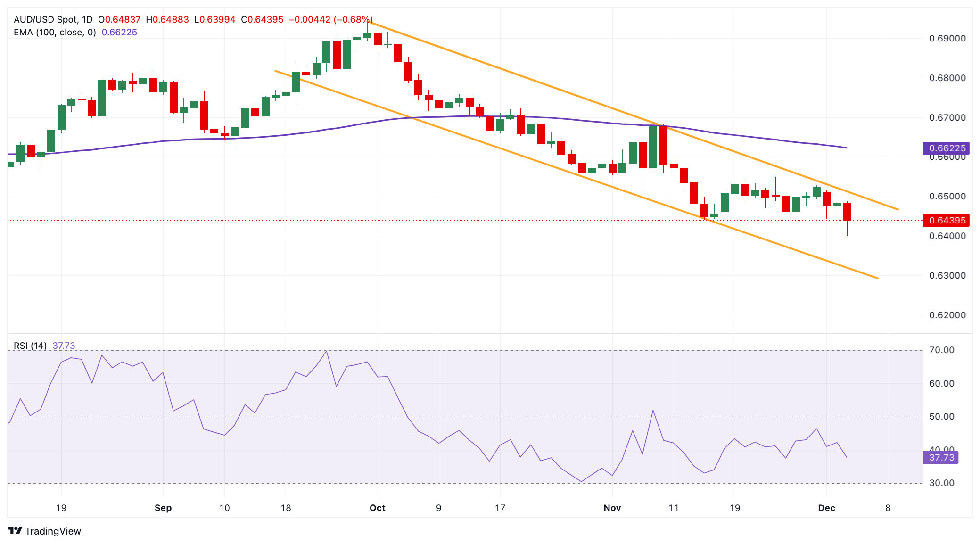
Task: Click the 70.00 RSI scale label
Action: [x=942, y=350]
